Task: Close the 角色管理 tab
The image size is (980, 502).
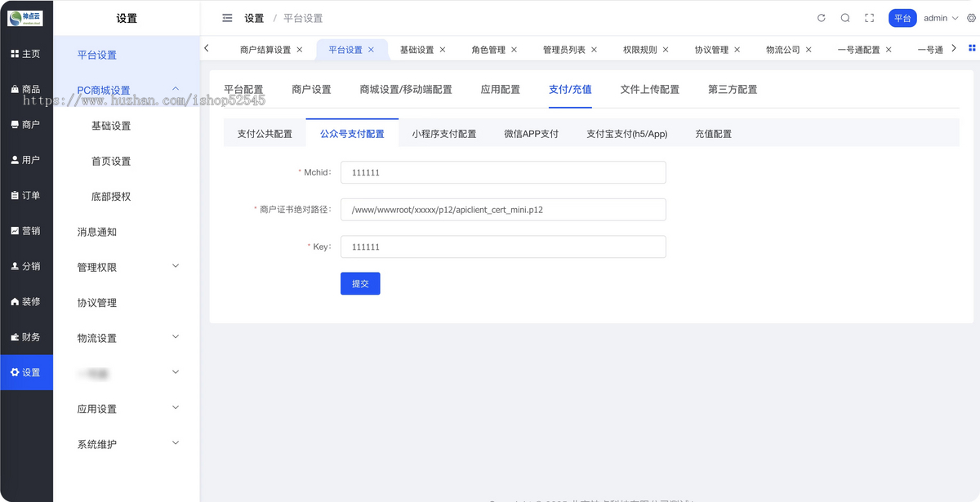Action: click(514, 50)
